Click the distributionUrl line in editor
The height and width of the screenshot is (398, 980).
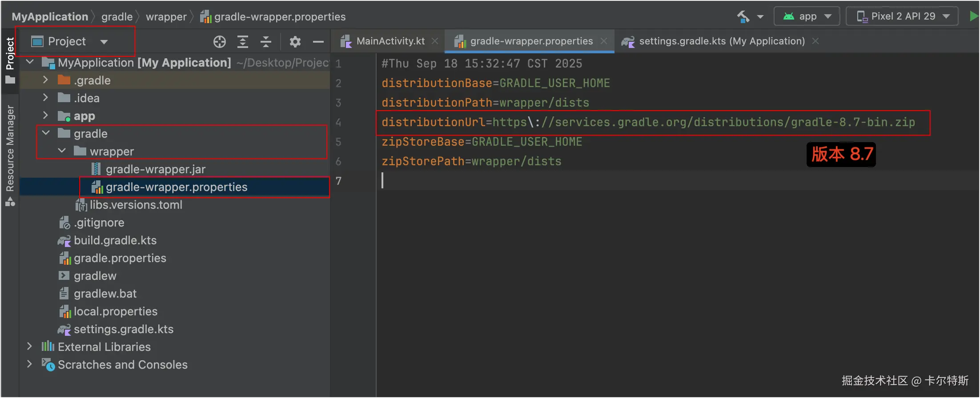click(648, 122)
